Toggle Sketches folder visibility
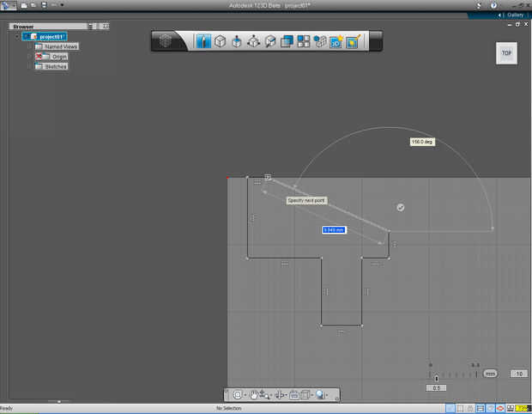The image size is (532, 414). 39,66
